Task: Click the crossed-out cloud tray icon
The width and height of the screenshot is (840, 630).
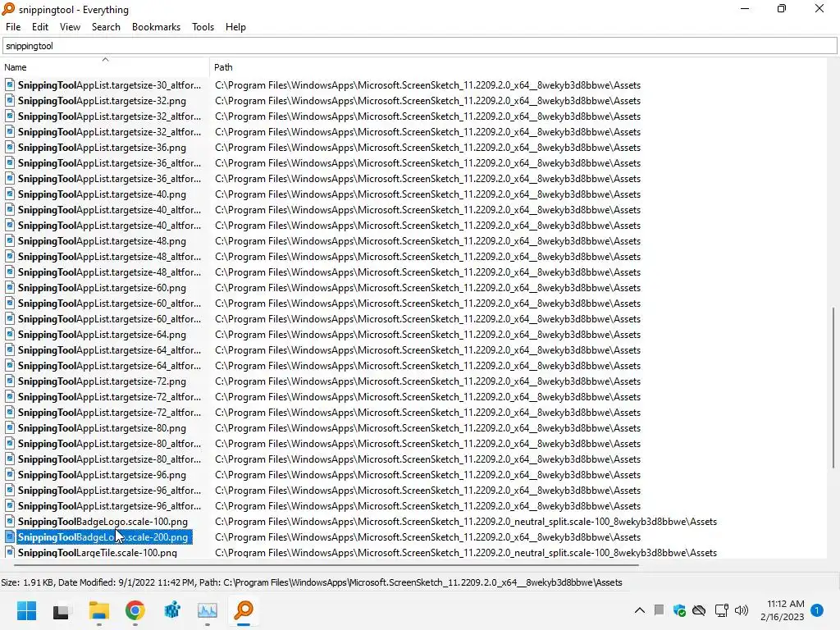Action: tap(699, 610)
